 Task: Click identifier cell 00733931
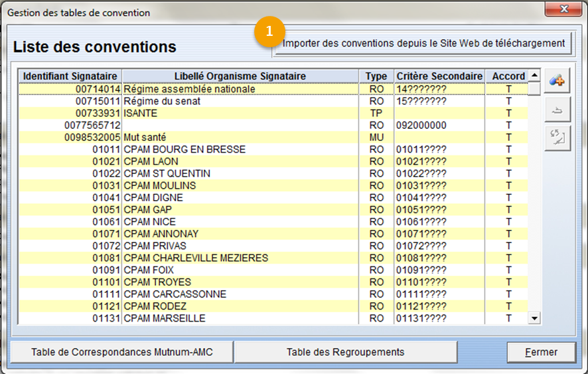point(70,113)
